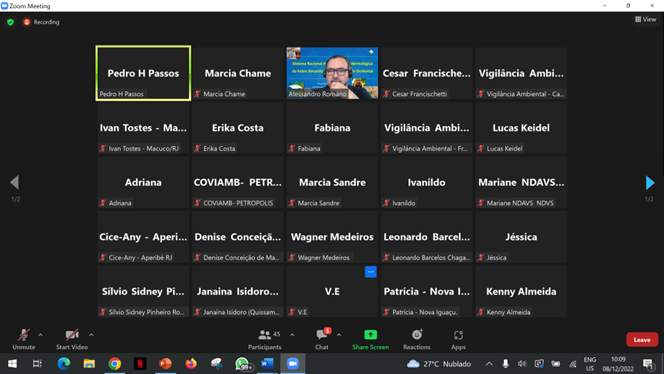Open Task View in taskbar
The height and width of the screenshot is (374, 664).
coord(37,363)
